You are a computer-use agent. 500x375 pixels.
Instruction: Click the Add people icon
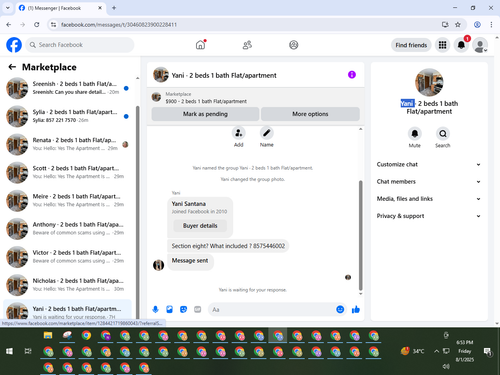(x=239, y=133)
